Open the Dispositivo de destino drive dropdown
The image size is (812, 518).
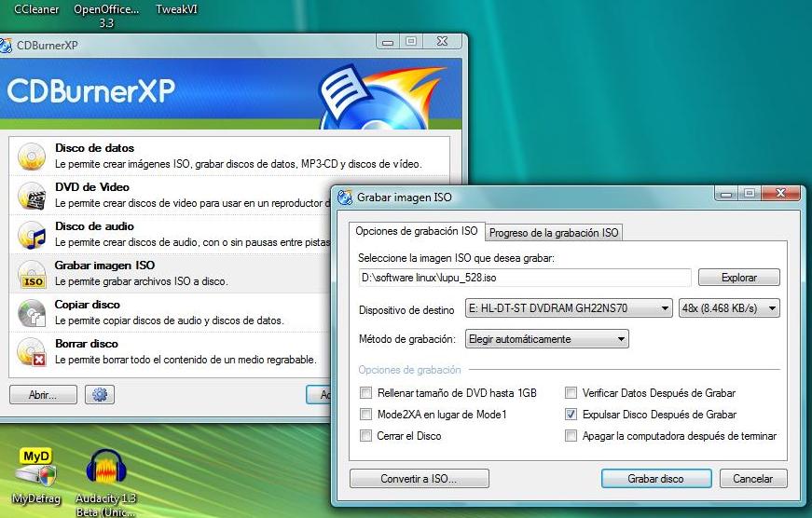[569, 308]
